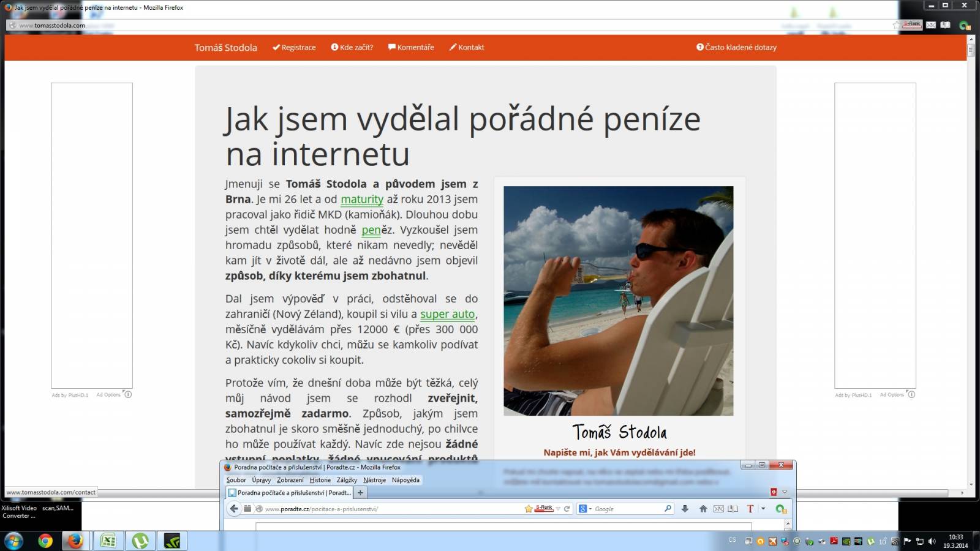Open Úpravy menu in Poradte Firefox window
The image size is (980, 551).
coord(262,480)
